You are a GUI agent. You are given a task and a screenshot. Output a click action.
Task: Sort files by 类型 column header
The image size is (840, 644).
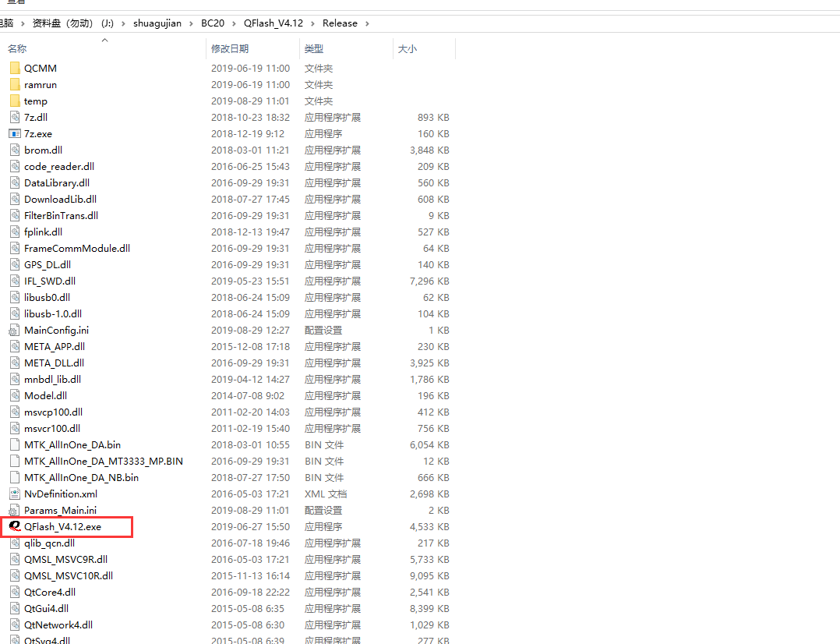point(314,49)
